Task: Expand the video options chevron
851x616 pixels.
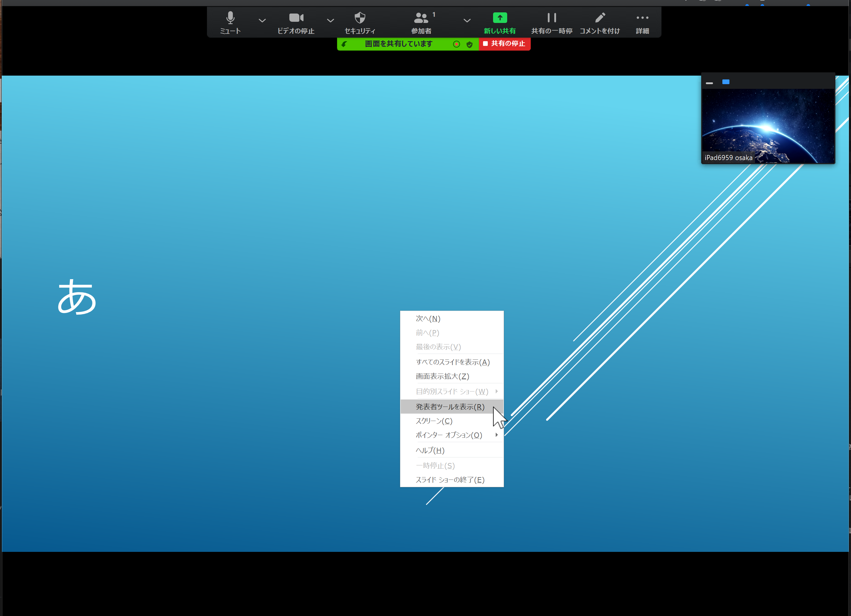Action: pos(330,21)
